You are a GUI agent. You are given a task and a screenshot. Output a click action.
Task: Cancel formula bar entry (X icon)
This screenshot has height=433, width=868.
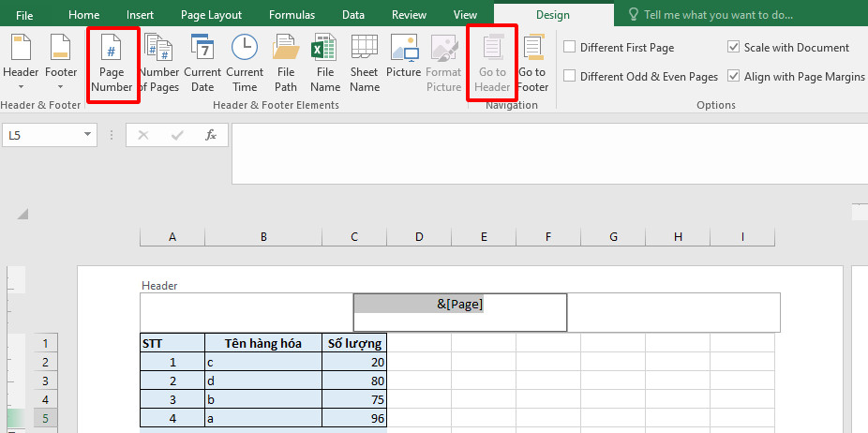[x=143, y=135]
